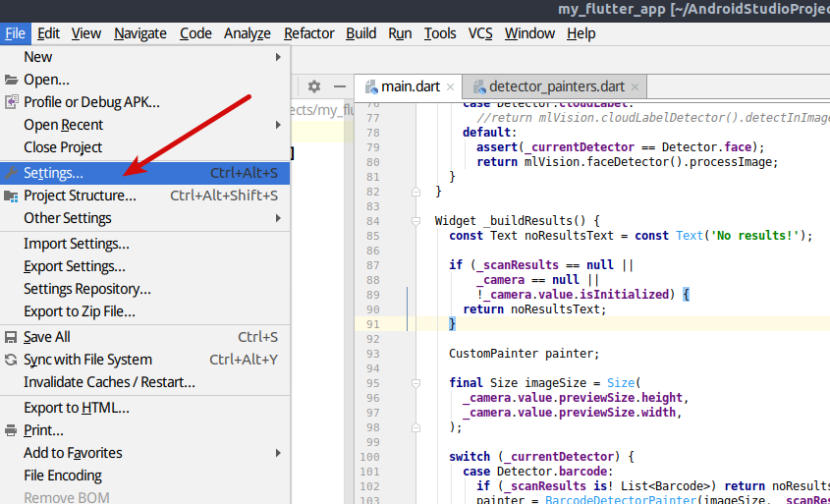Open the View menu

click(86, 33)
